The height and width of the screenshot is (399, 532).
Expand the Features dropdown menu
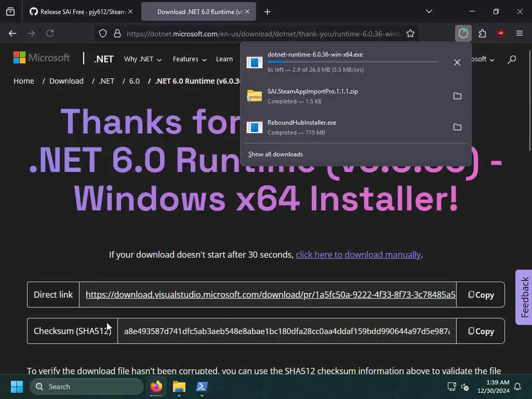(x=190, y=59)
